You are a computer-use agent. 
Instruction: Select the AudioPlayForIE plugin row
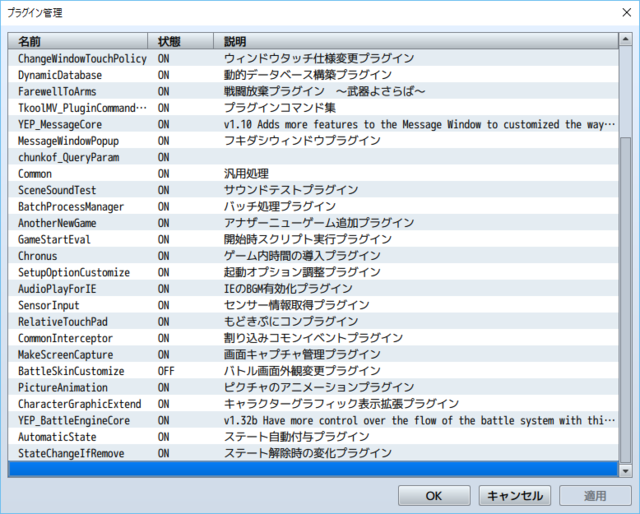click(x=313, y=289)
